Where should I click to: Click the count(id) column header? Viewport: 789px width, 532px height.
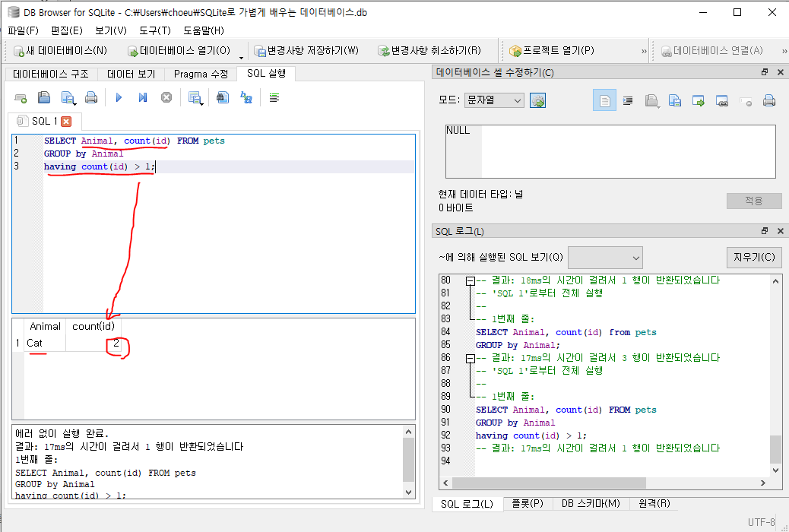click(x=93, y=326)
